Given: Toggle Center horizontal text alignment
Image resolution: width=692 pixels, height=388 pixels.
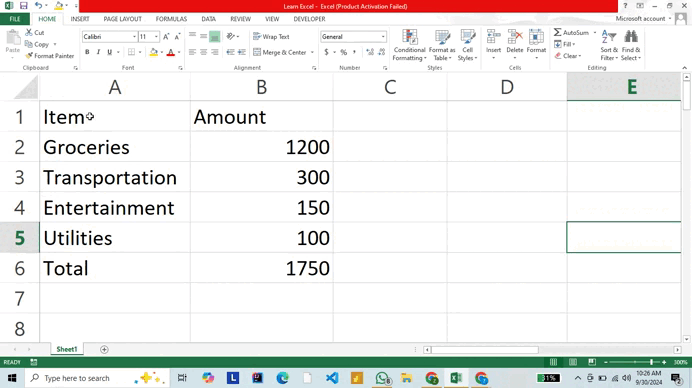Looking at the screenshot, I should click(203, 52).
